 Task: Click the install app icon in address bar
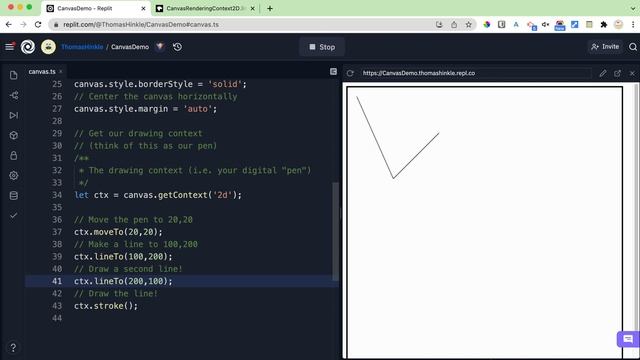pyautogui.click(x=439, y=24)
